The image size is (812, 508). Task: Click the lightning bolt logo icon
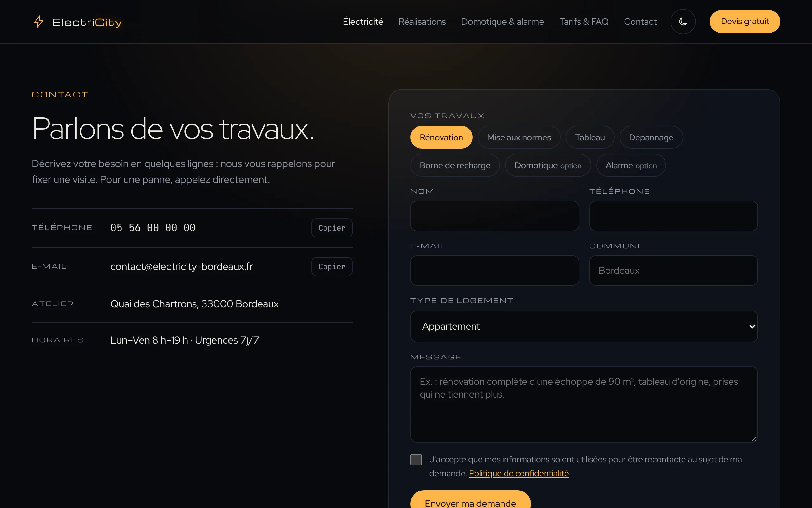tap(39, 22)
